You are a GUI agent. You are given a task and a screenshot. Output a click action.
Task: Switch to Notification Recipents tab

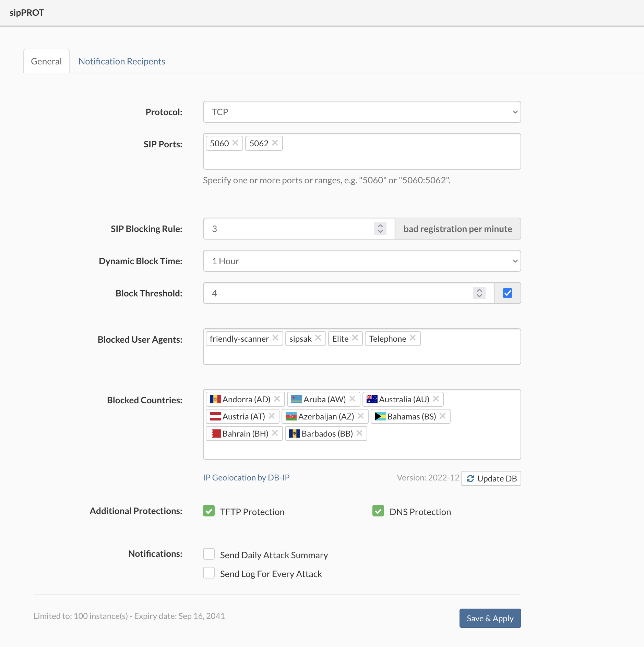122,61
